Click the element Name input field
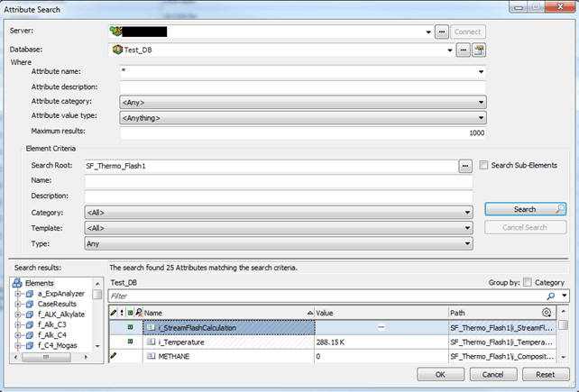 [279, 181]
